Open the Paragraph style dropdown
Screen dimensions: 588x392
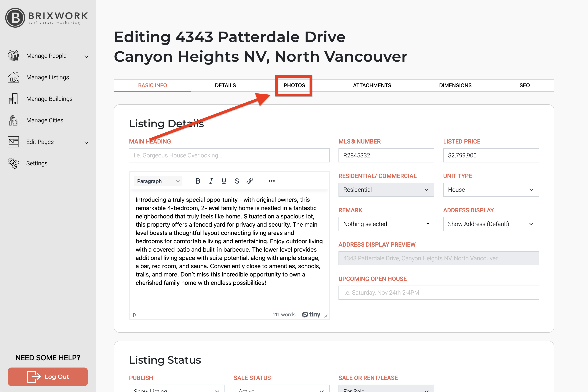pyautogui.click(x=158, y=181)
